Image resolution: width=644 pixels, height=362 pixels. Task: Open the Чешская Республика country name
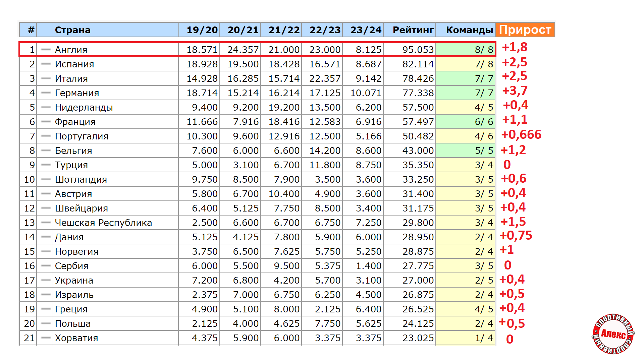coord(103,223)
